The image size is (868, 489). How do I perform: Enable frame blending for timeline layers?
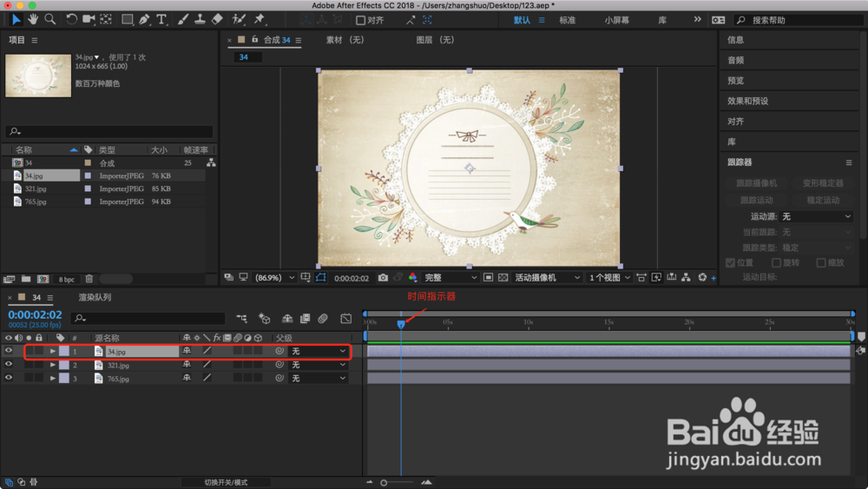click(x=305, y=319)
